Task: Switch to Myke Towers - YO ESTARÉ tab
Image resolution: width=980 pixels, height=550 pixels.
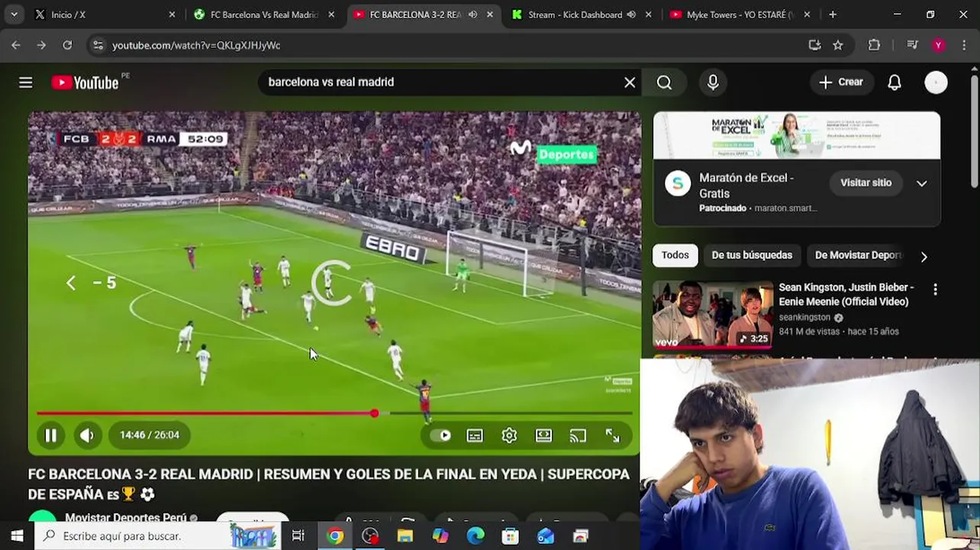Action: point(740,15)
